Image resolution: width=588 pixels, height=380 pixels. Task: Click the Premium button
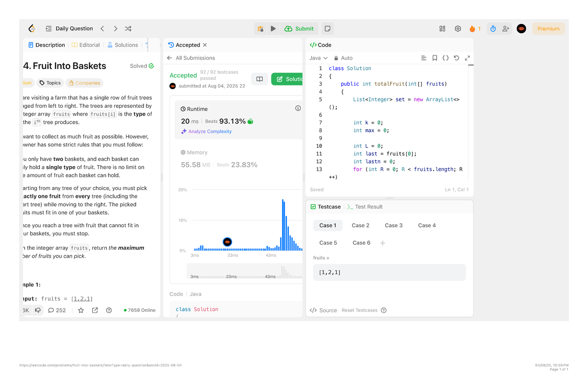pyautogui.click(x=548, y=28)
